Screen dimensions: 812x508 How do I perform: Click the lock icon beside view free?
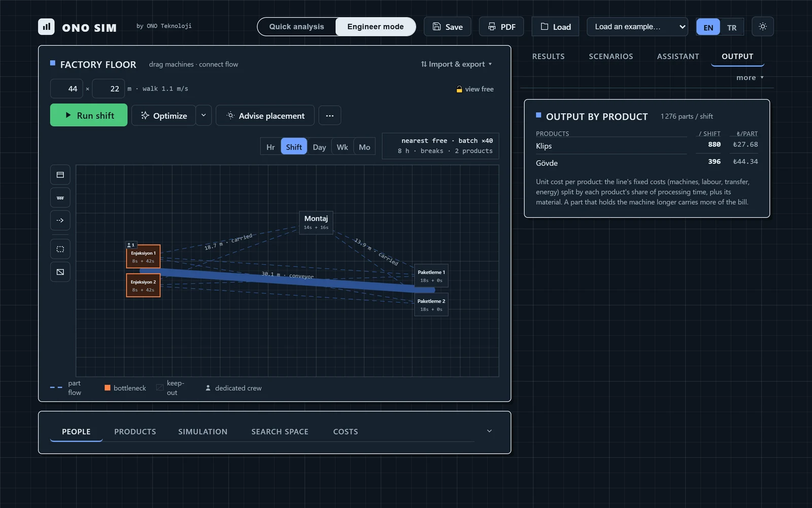point(459,89)
